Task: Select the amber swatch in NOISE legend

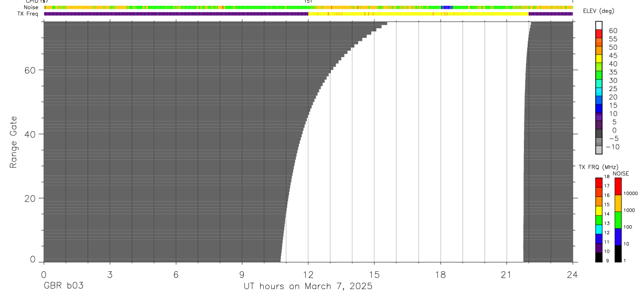Action: [x=618, y=203]
